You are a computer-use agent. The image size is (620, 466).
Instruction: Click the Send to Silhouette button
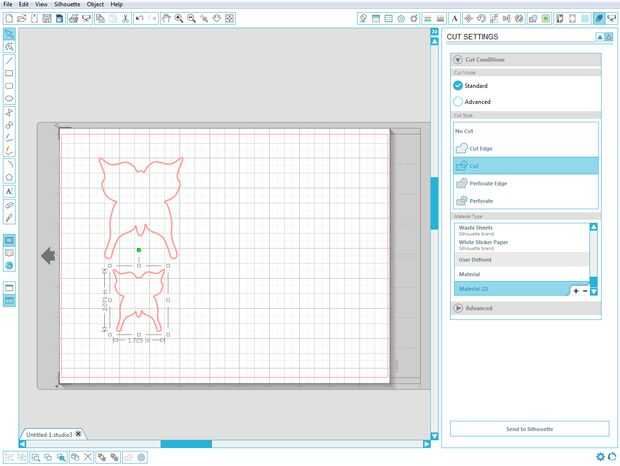529,429
